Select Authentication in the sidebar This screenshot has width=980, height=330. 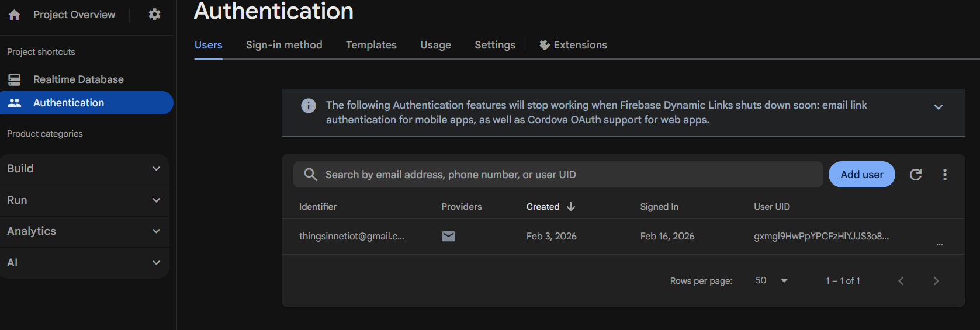(x=86, y=103)
